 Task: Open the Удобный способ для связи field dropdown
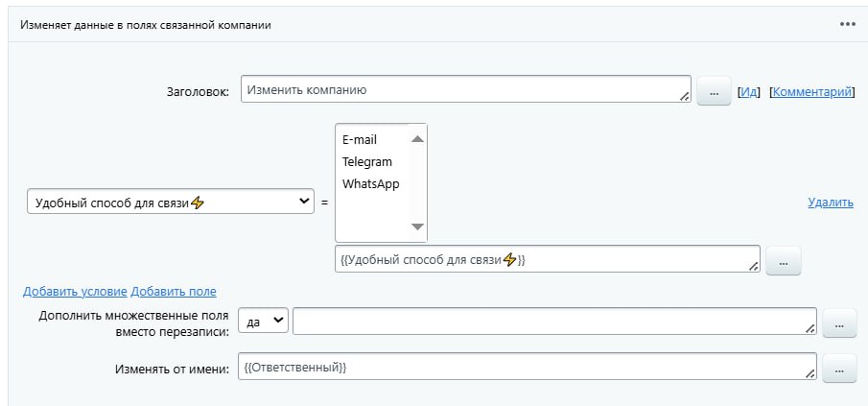(171, 202)
